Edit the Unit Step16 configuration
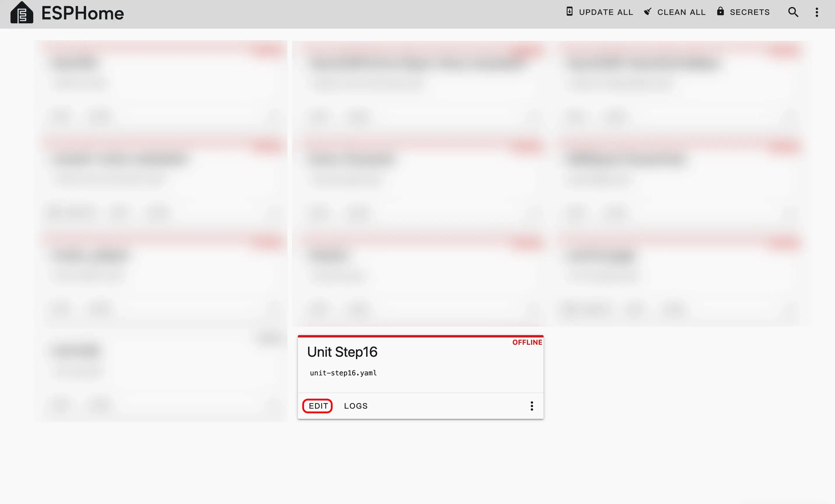The image size is (835, 504). click(x=318, y=406)
